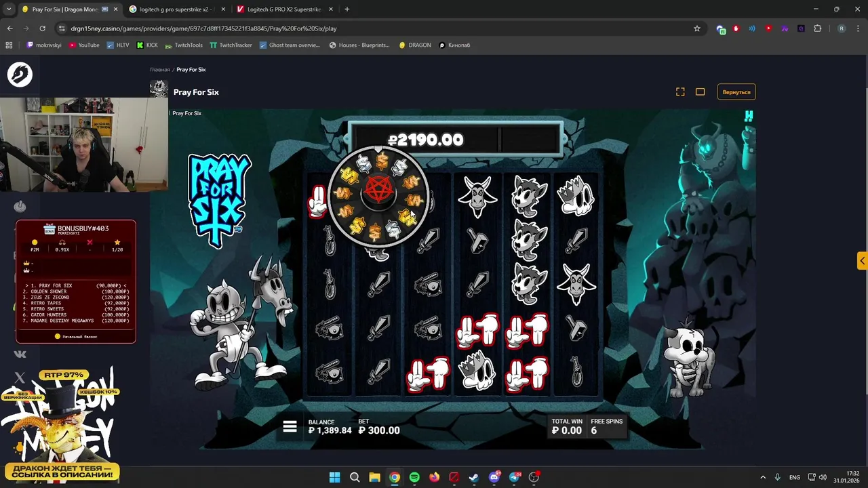Screen dimensions: 868x488
Task: Click the ₽2190.00 win display
Action: point(425,140)
